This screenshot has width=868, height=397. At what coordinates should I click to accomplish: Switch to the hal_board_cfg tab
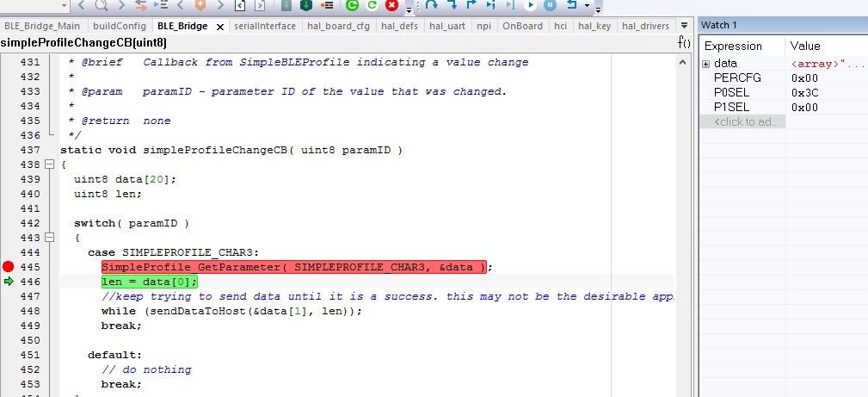tap(339, 26)
